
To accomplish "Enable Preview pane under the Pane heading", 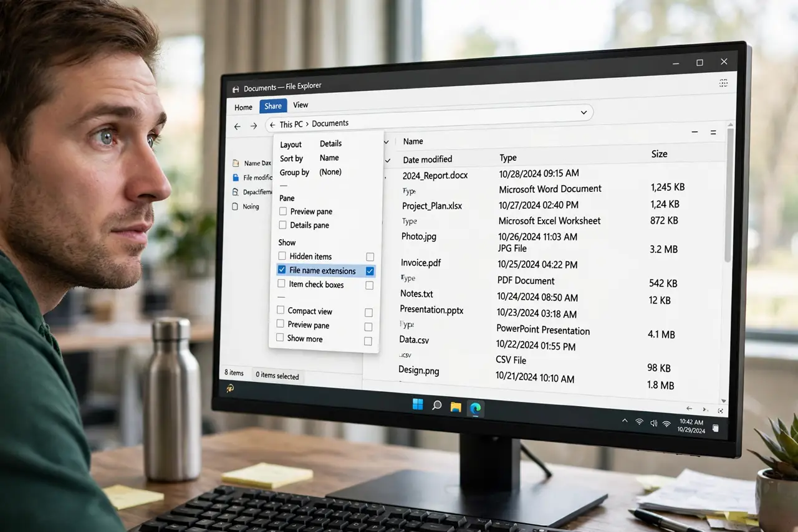I will [283, 211].
